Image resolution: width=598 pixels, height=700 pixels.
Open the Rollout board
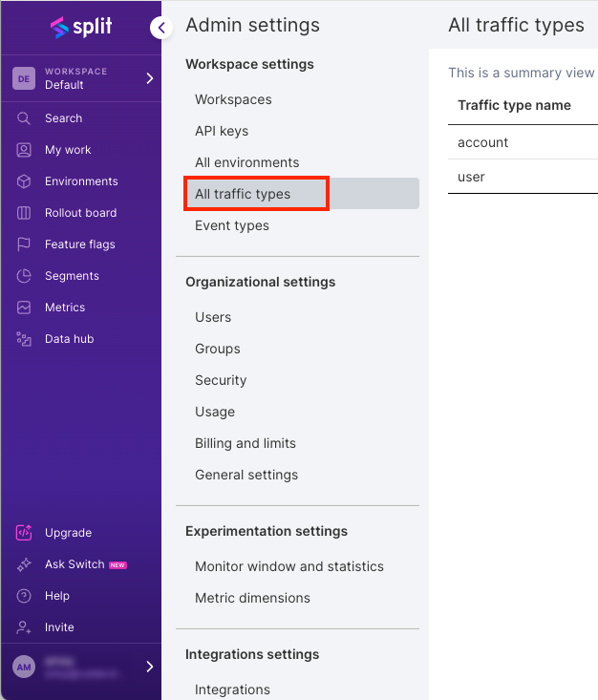(x=81, y=213)
